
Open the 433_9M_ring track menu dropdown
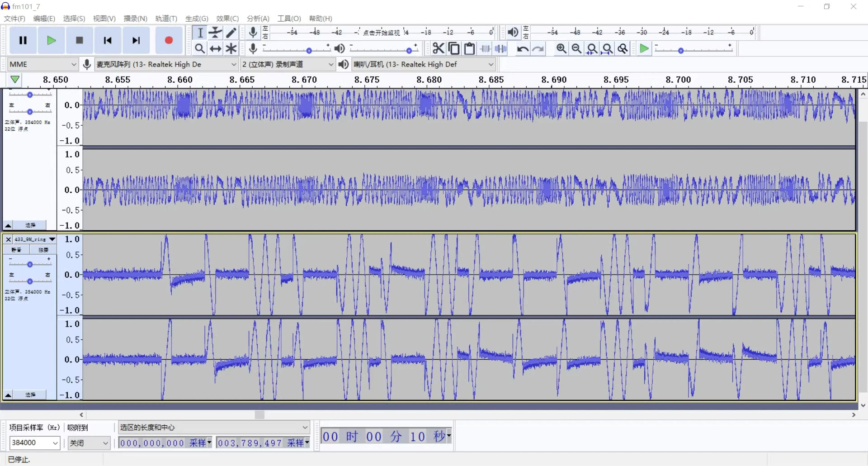click(x=35, y=239)
